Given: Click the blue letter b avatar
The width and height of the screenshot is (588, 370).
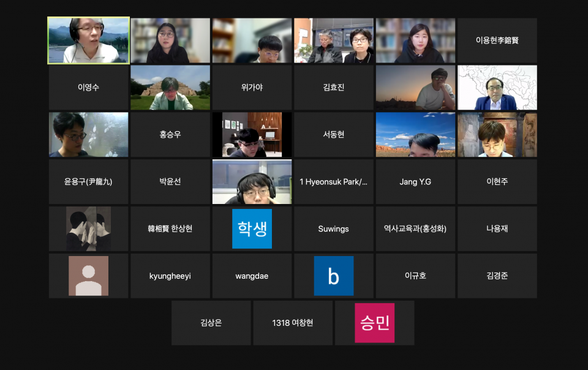Looking at the screenshot, I should point(334,276).
